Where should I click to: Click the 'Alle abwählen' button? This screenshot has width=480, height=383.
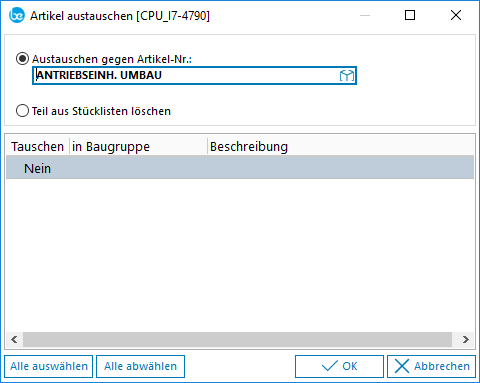coord(140,366)
